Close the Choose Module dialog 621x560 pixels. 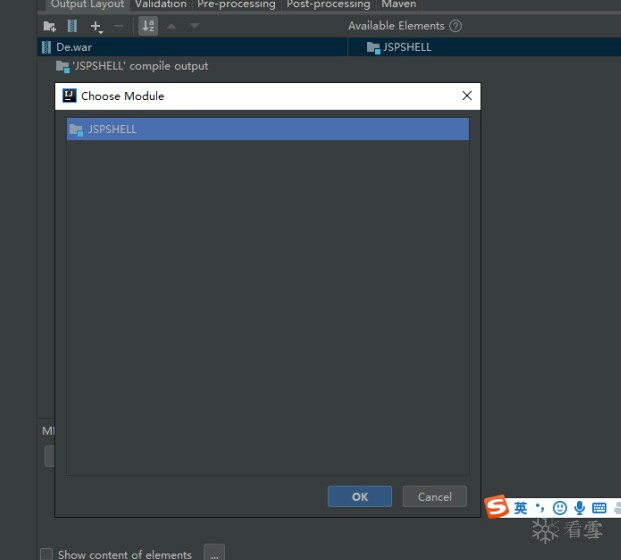(466, 96)
